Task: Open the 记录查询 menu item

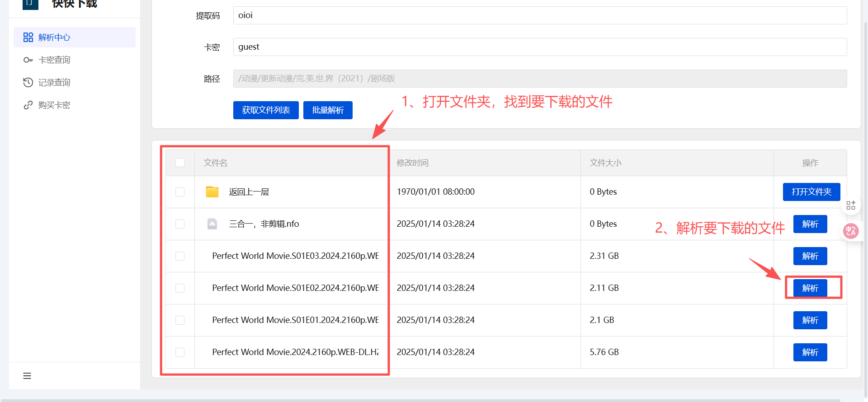Action: 54,83
